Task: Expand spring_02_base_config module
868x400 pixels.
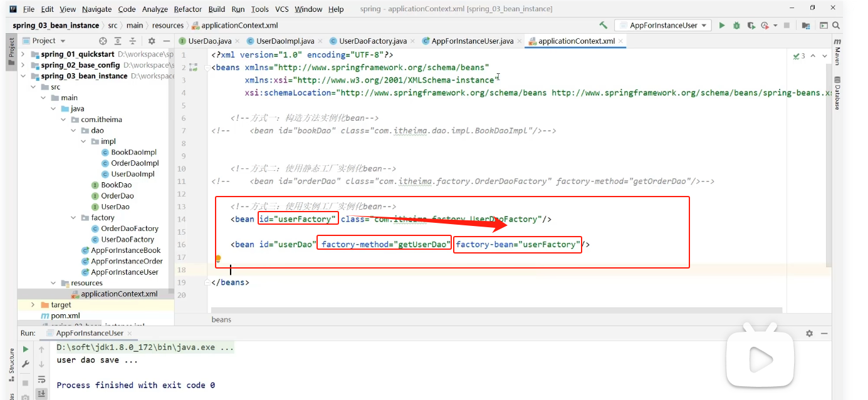Action: pyautogui.click(x=23, y=65)
